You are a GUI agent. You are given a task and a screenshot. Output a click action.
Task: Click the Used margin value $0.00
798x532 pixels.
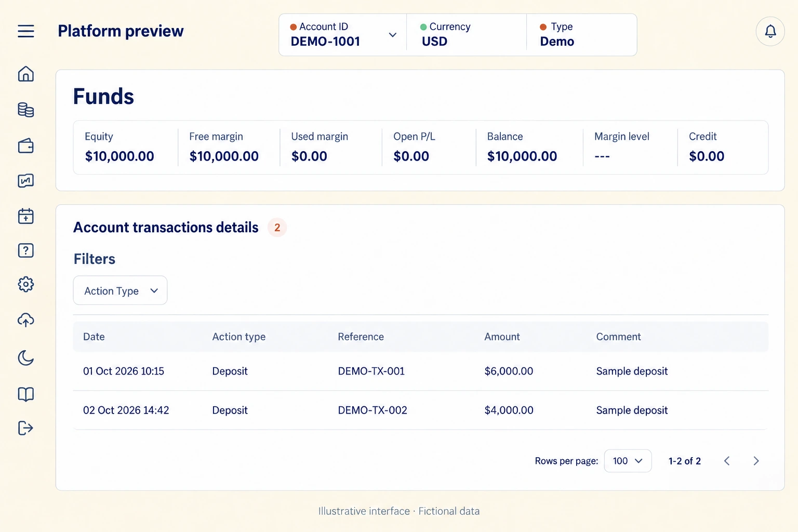(x=309, y=156)
